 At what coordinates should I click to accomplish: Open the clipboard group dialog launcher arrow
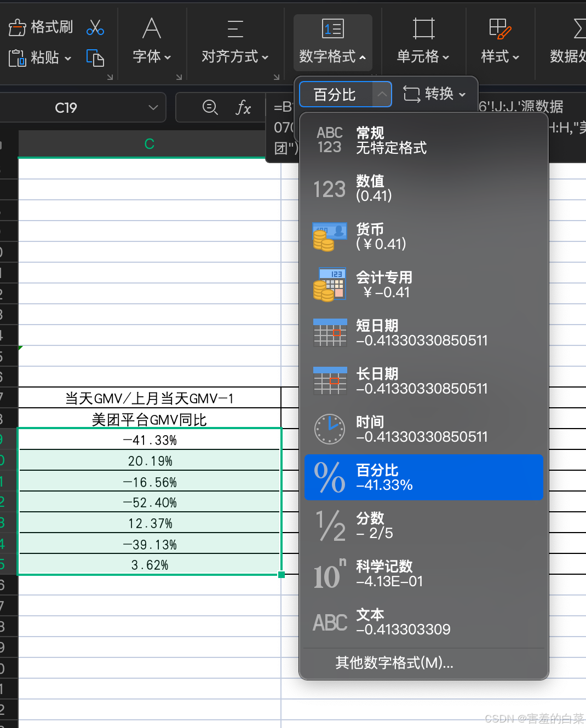click(110, 77)
